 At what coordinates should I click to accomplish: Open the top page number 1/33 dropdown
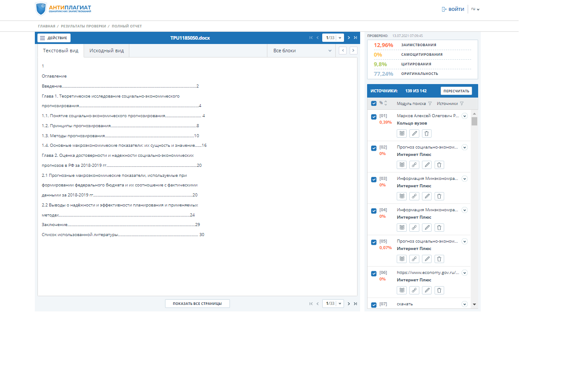point(333,38)
